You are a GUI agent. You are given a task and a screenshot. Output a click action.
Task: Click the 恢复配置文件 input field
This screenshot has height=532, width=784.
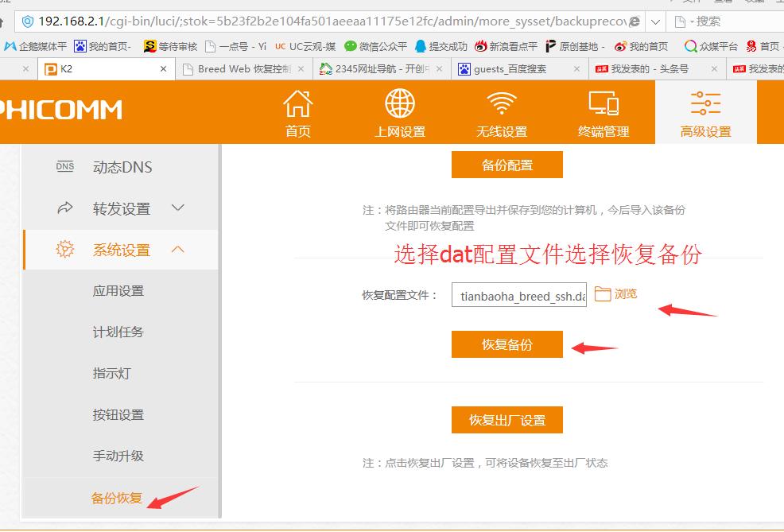tap(518, 294)
